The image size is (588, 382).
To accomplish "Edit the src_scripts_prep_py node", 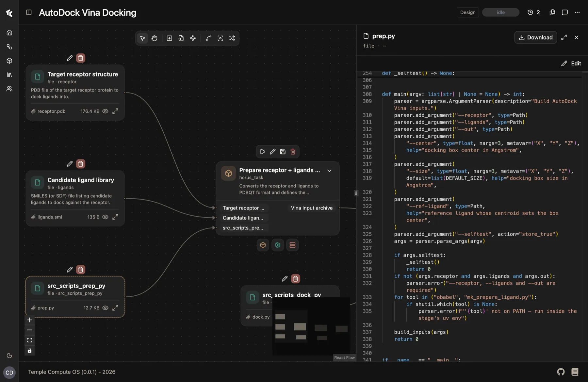I will coord(70,270).
